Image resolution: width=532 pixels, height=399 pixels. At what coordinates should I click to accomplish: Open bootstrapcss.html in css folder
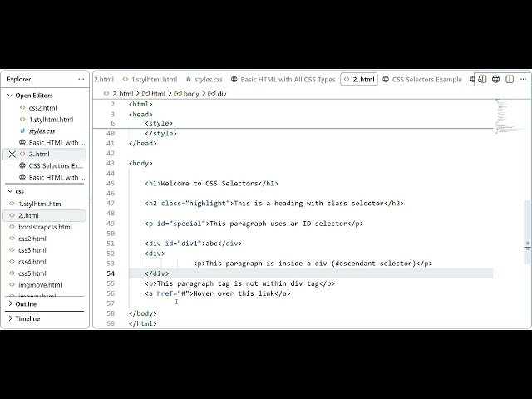45,227
